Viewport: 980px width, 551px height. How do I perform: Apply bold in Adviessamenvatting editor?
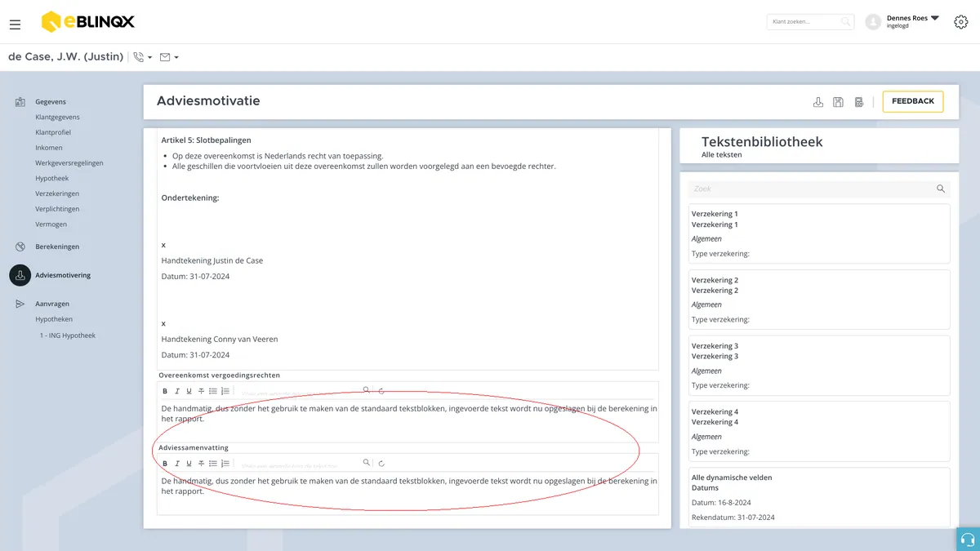(x=165, y=464)
